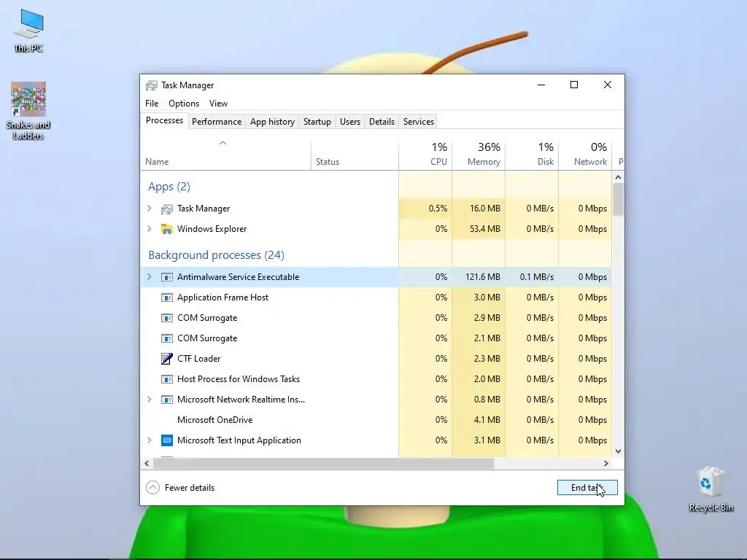The width and height of the screenshot is (747, 560).
Task: Open the This PC desktop icon
Action: (x=28, y=31)
